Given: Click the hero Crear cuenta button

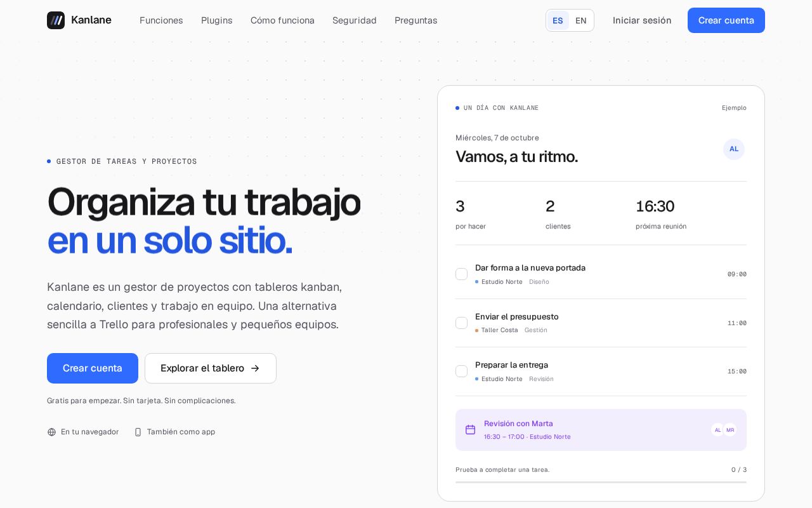Looking at the screenshot, I should 93,368.
